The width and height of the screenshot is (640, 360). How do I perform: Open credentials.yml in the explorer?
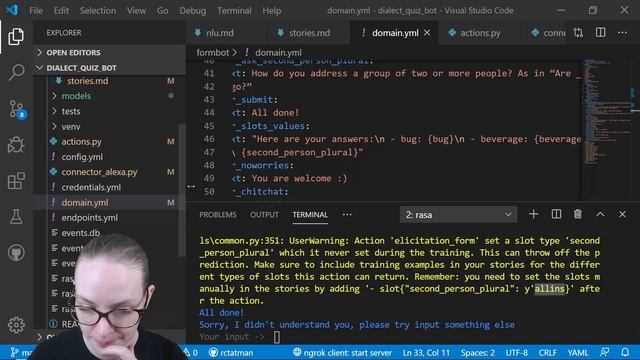(x=91, y=187)
